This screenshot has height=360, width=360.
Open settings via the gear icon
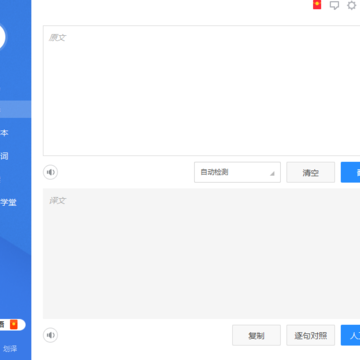[352, 5]
